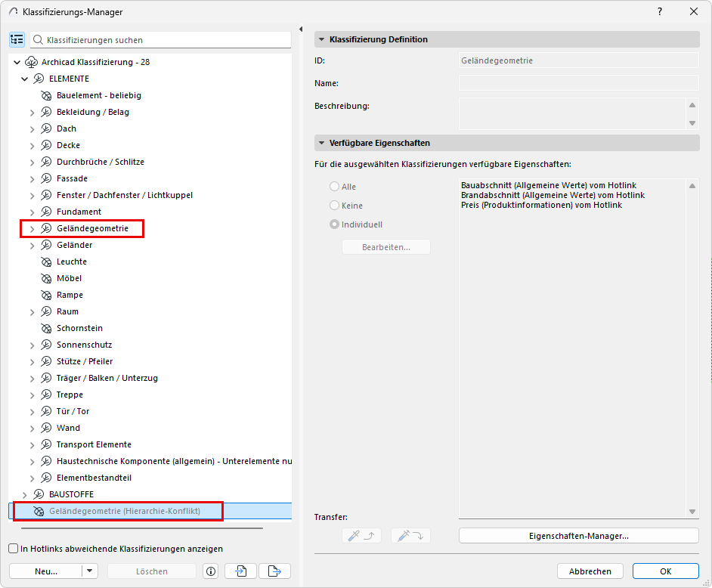Open the Eigenschaften-Manager
This screenshot has height=588, width=712.
click(578, 536)
